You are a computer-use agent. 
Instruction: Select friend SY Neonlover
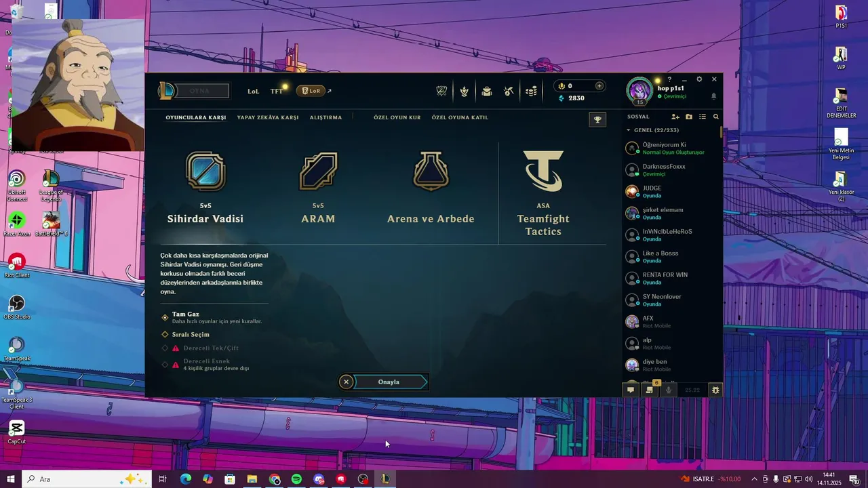tap(671, 300)
